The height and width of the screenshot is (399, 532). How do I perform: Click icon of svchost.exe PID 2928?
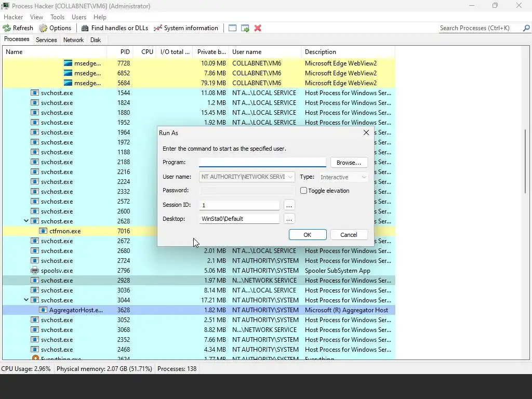coord(35,280)
